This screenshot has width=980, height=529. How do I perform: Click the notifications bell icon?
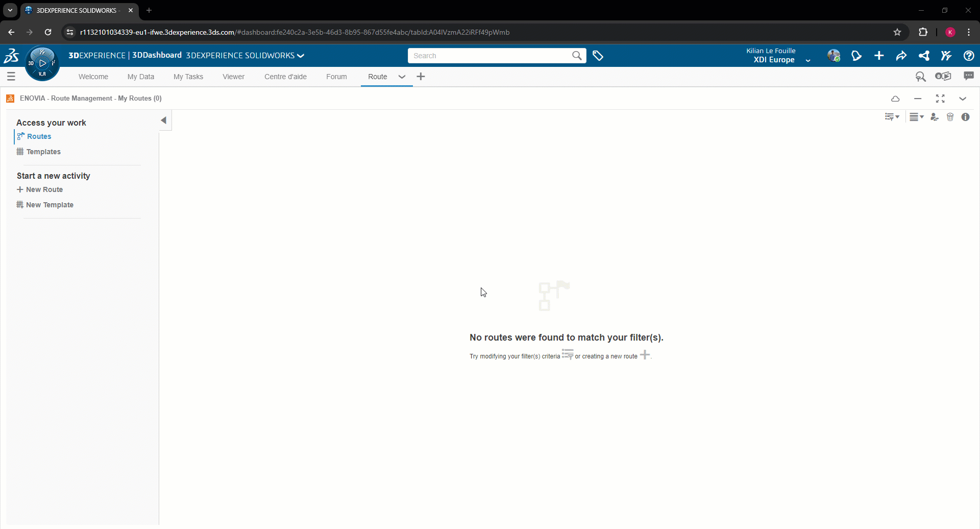856,56
